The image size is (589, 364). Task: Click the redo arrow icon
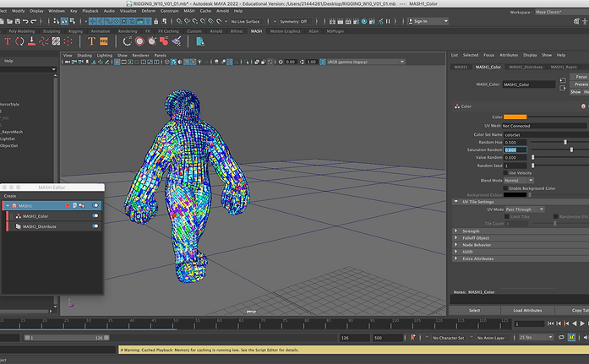click(34, 21)
